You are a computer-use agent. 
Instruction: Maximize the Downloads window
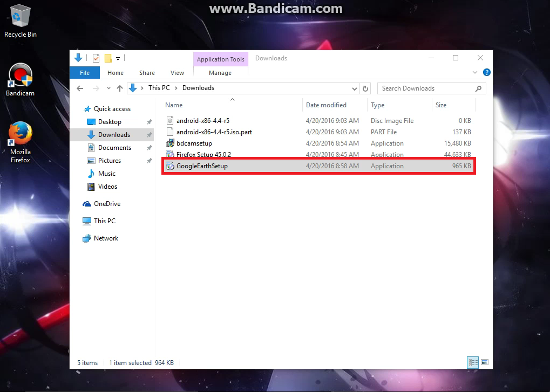(x=456, y=58)
